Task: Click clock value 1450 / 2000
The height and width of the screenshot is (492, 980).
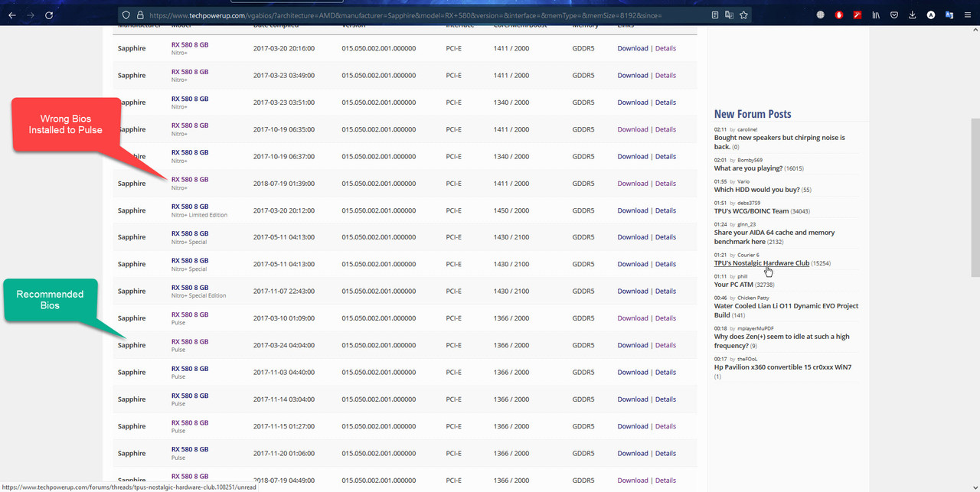Action: point(511,210)
